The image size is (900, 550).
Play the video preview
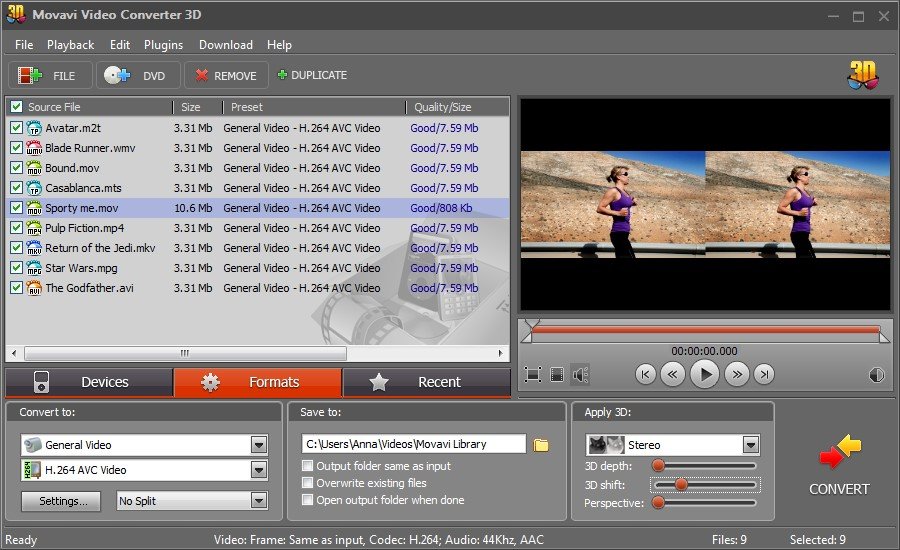click(x=704, y=375)
